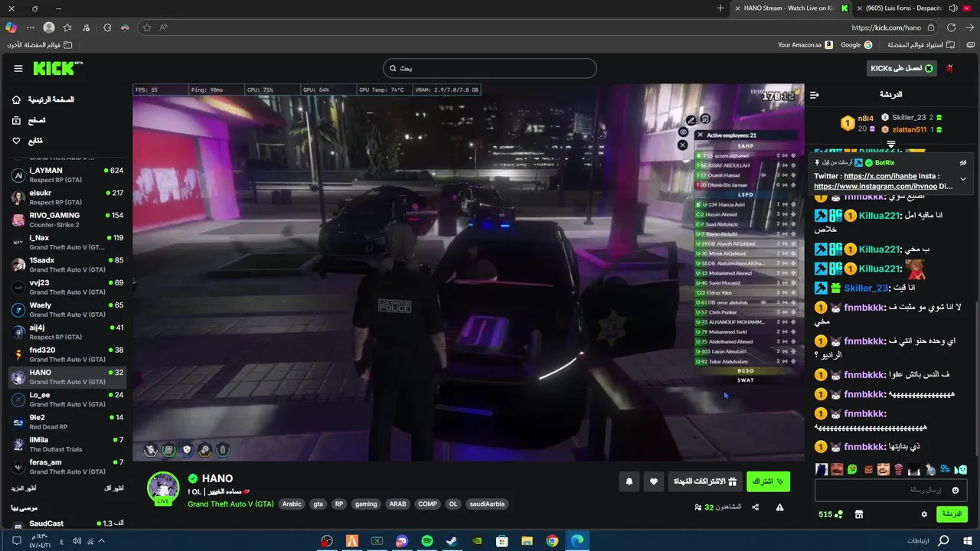Click the green chat send button

(952, 514)
